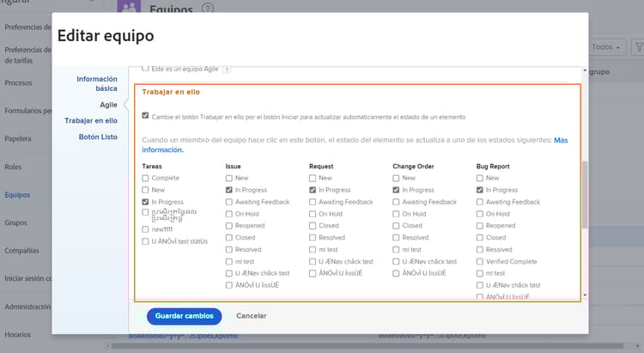
Task: Check ÀNÔvÍ U ÍssÜÉ under Issue
Action: [229, 285]
